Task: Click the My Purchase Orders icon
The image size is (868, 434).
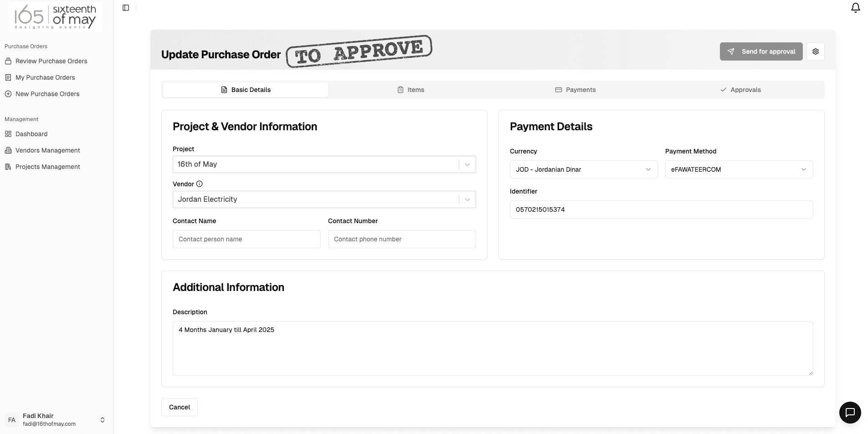Action: [8, 77]
